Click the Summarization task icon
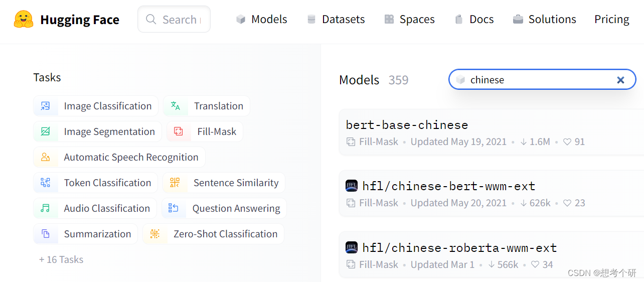Image resolution: width=644 pixels, height=282 pixels. [x=46, y=234]
